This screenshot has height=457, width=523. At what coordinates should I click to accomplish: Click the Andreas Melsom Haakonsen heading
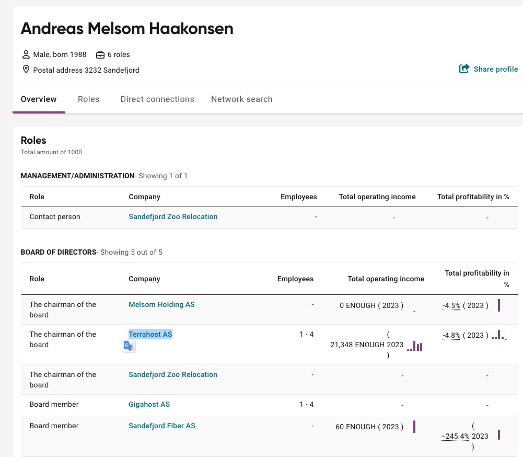pos(127,28)
